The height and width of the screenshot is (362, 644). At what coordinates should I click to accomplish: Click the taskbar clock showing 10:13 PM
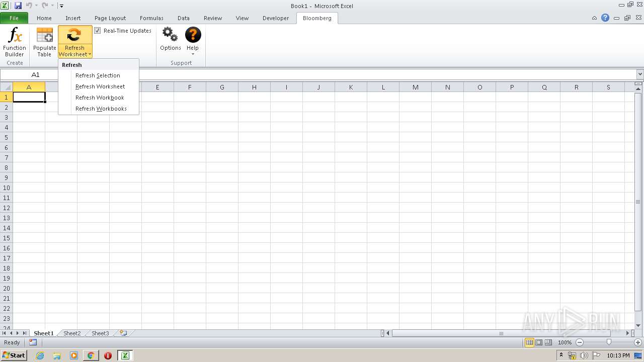pyautogui.click(x=618, y=355)
